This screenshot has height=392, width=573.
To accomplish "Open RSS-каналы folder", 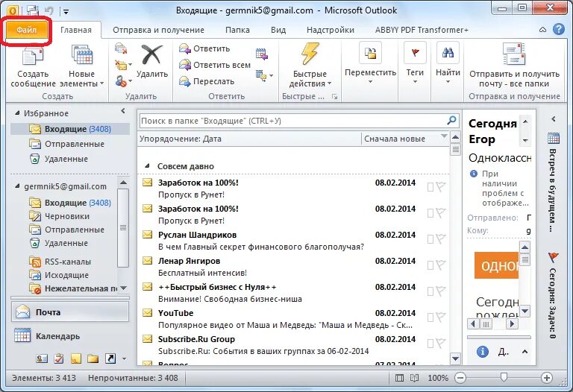I will (60, 262).
